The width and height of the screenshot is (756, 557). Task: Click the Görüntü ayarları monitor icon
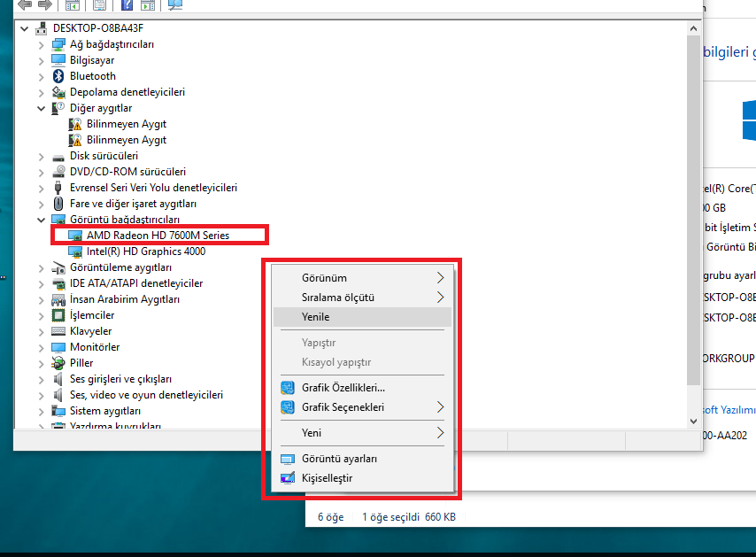(x=288, y=459)
